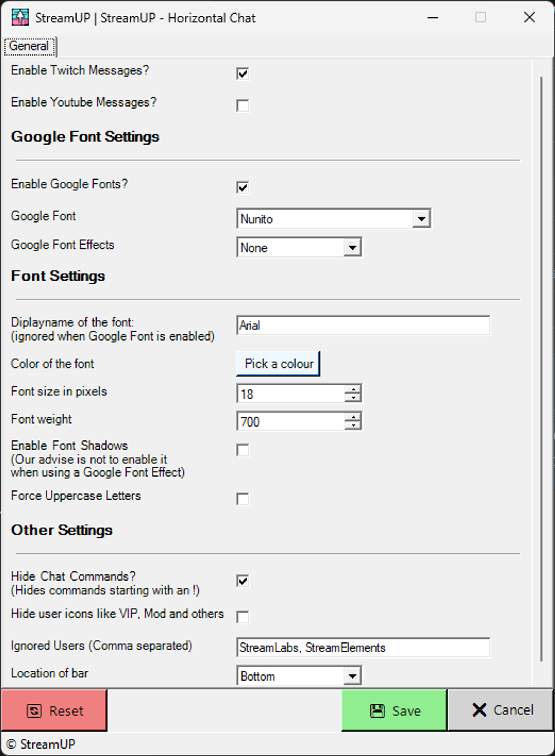
Task: Uncheck Enable Google Fonts
Action: (x=243, y=188)
